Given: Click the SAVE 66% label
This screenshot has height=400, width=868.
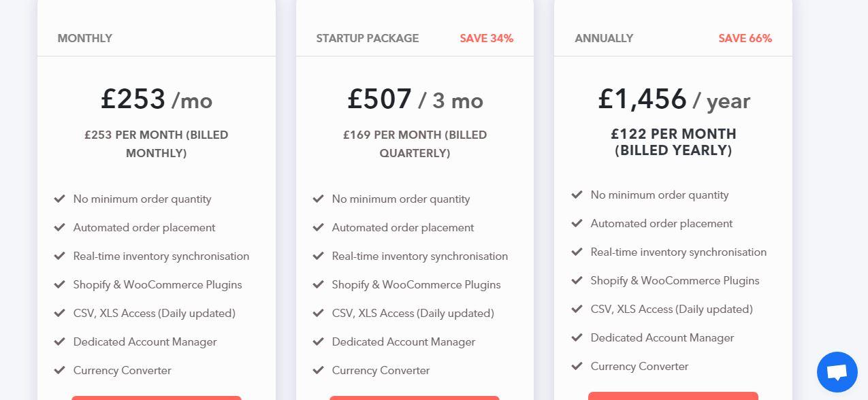Looking at the screenshot, I should tap(745, 38).
